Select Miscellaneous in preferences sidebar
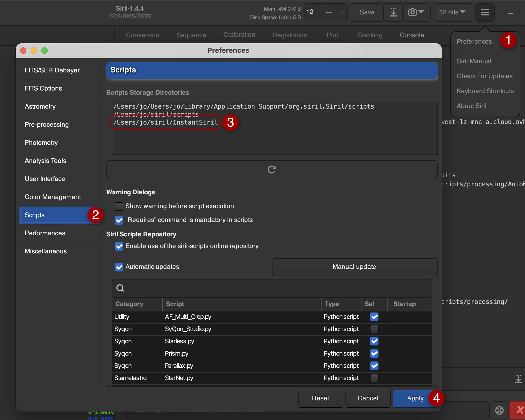 click(x=60, y=251)
